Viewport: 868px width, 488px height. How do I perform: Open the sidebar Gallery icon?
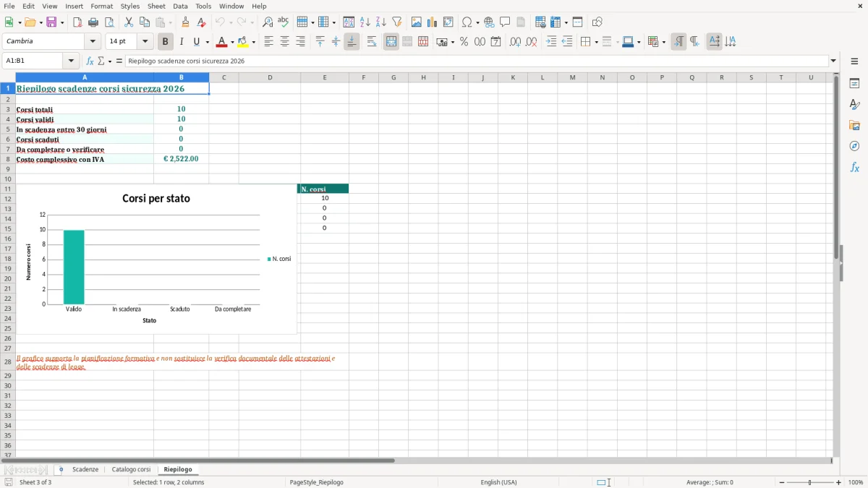pyautogui.click(x=854, y=125)
